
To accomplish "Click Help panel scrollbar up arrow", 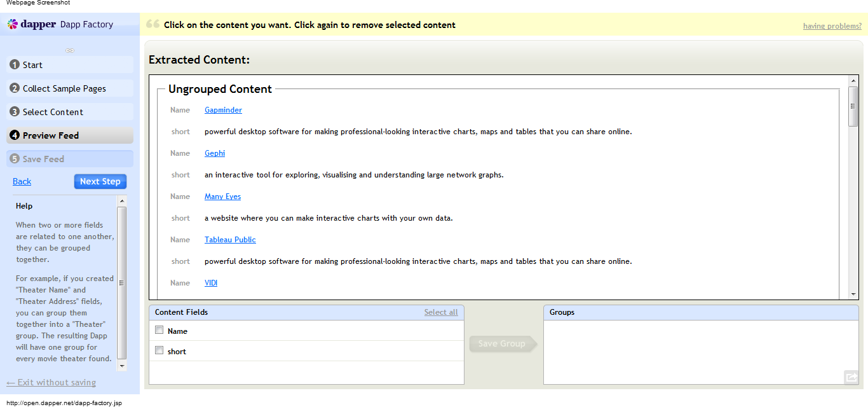I will tap(122, 200).
